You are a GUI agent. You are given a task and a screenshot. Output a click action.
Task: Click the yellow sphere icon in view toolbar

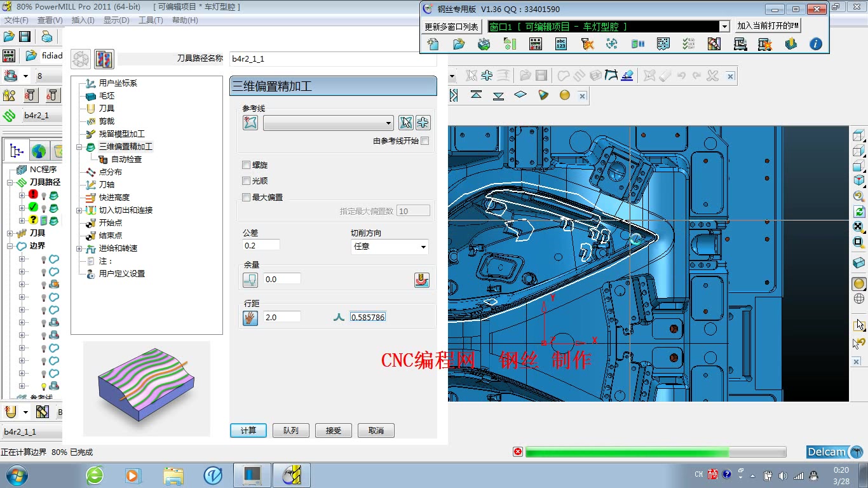coord(564,95)
